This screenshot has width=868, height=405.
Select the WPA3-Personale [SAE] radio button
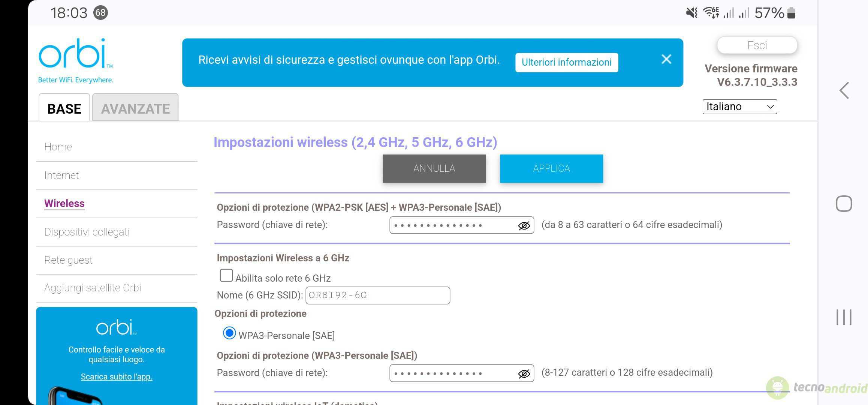click(x=229, y=333)
